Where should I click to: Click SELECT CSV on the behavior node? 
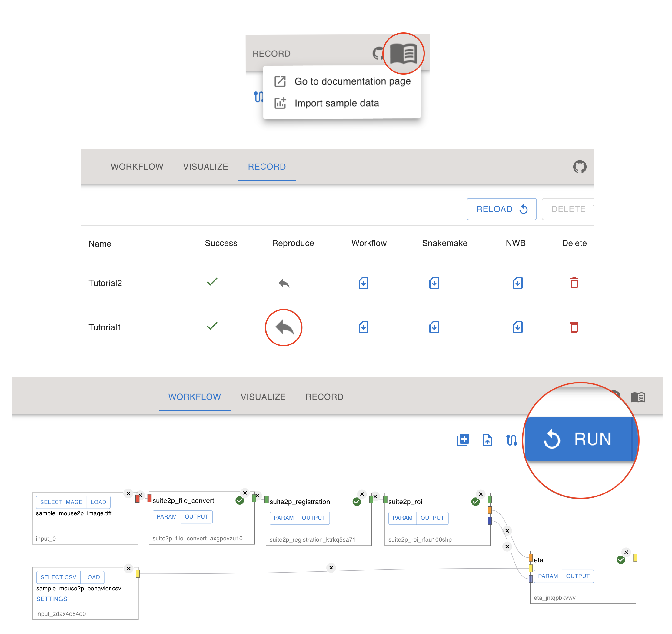(58, 577)
